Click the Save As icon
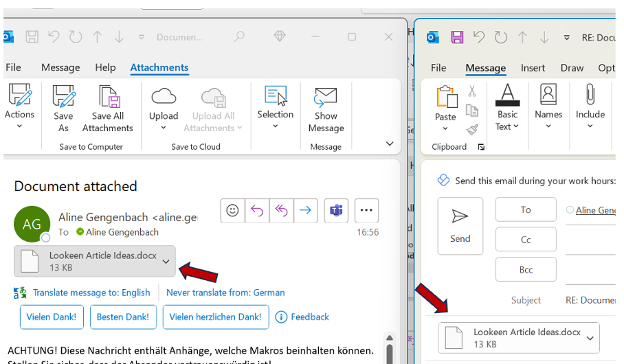The height and width of the screenshot is (364, 624). click(x=63, y=98)
